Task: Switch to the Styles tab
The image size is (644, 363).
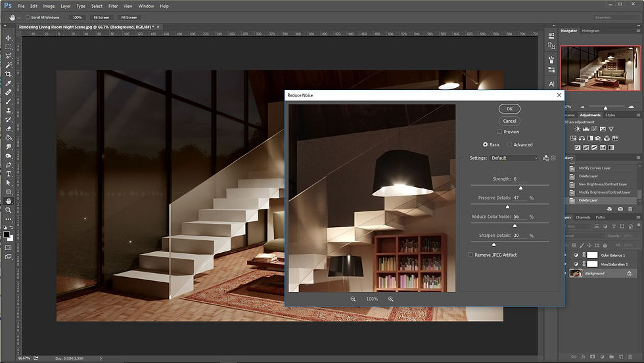Action: point(610,116)
